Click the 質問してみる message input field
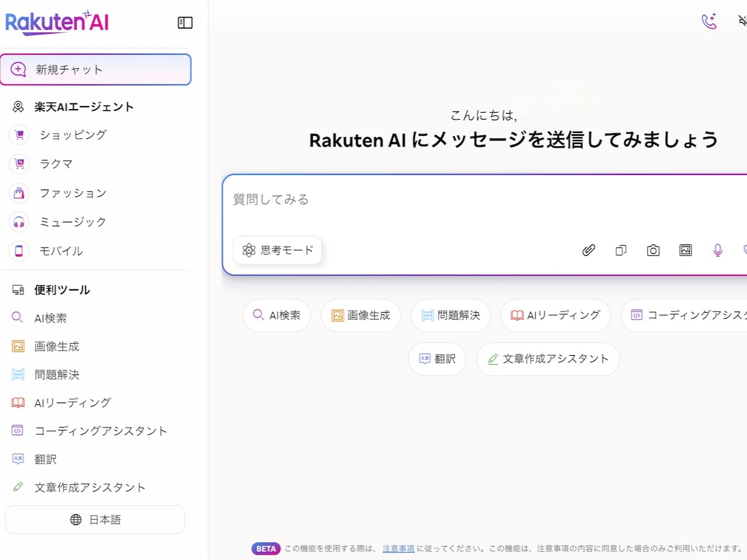 tap(409, 199)
